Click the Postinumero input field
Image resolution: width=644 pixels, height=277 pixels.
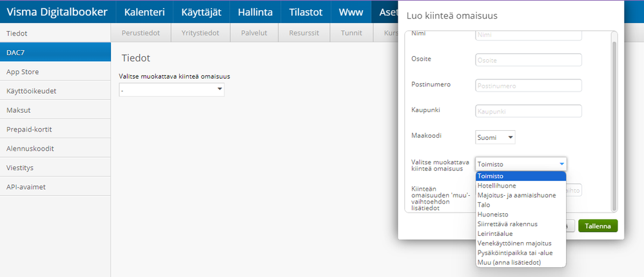[x=529, y=86]
